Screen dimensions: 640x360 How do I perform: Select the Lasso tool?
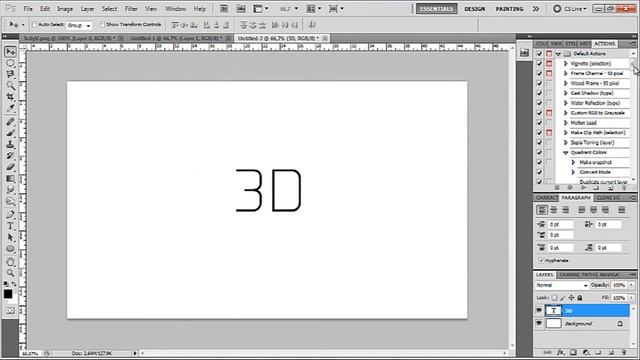[x=10, y=74]
